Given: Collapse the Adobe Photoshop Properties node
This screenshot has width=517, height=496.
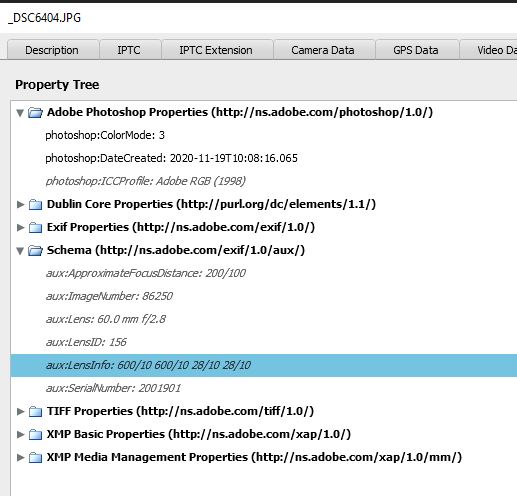Looking at the screenshot, I should click(x=20, y=113).
